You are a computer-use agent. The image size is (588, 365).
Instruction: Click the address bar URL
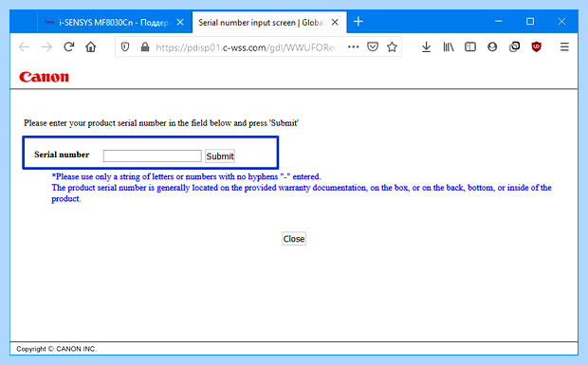[x=247, y=47]
